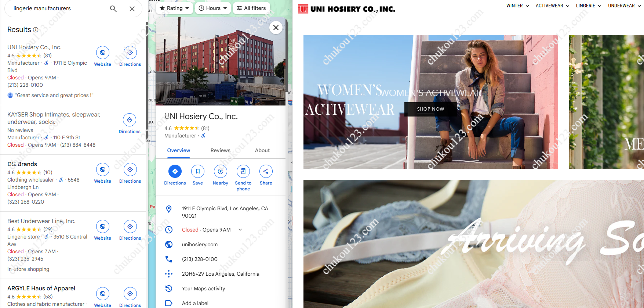Close the UNI Hosiery details panel
644x308 pixels.
point(276,28)
